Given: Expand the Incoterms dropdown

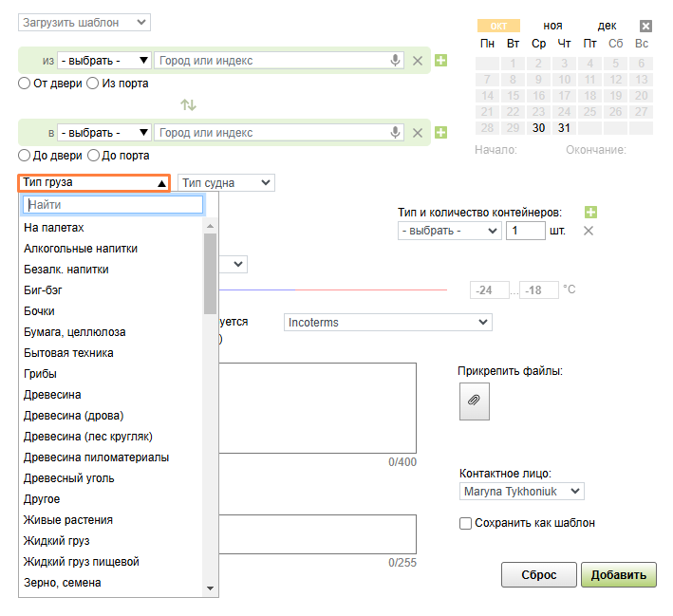Looking at the screenshot, I should 387,323.
